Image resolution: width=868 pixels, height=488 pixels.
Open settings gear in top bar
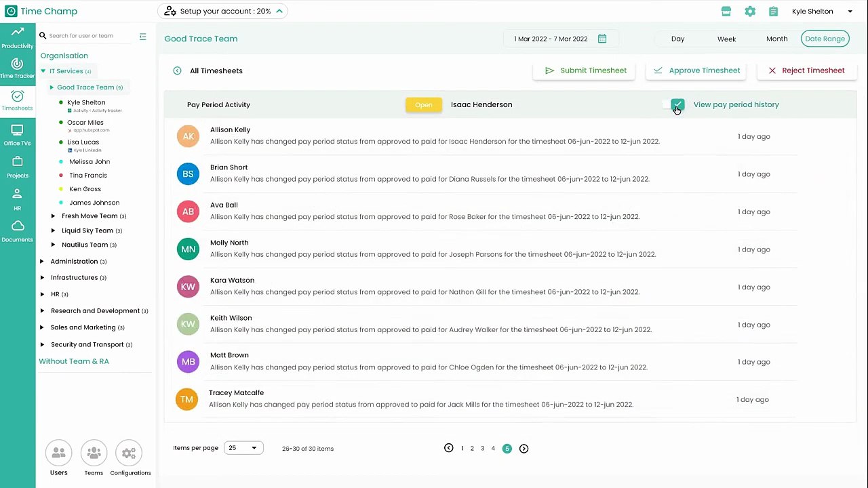coord(750,12)
